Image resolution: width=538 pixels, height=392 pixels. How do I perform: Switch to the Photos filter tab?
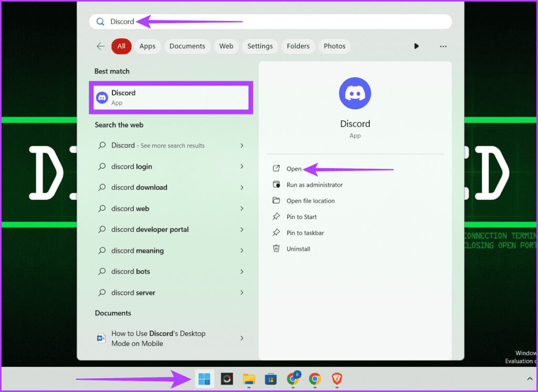coord(335,46)
